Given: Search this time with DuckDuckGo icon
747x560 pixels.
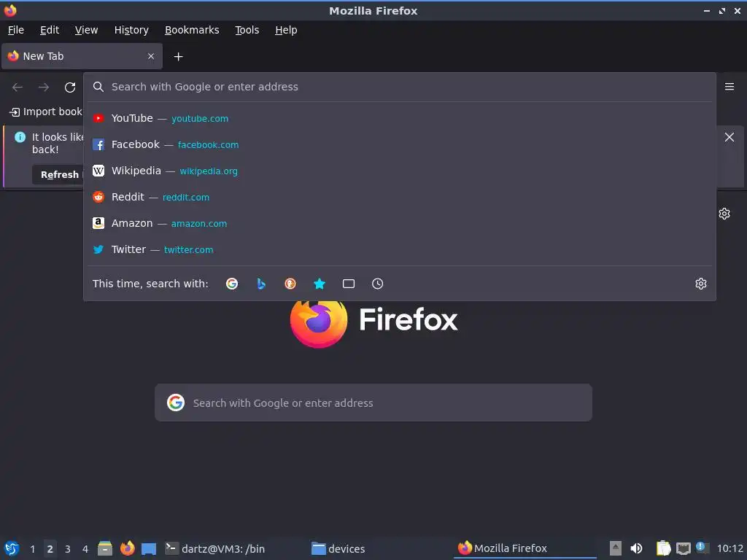Looking at the screenshot, I should pos(290,284).
